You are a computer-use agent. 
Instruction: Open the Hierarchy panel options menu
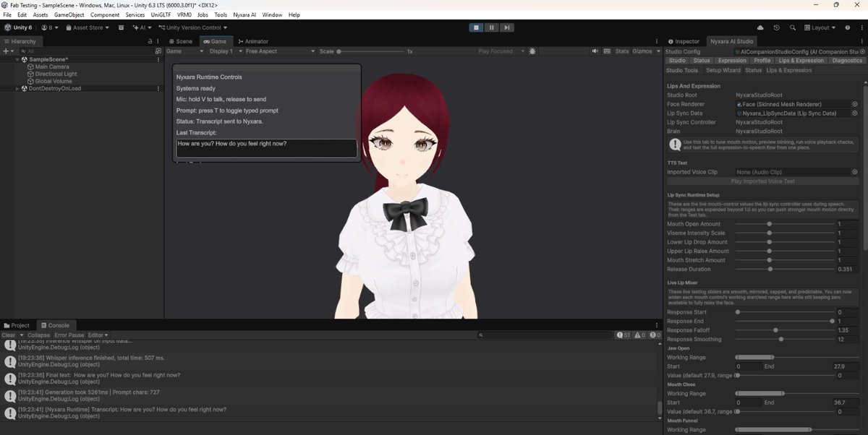159,41
